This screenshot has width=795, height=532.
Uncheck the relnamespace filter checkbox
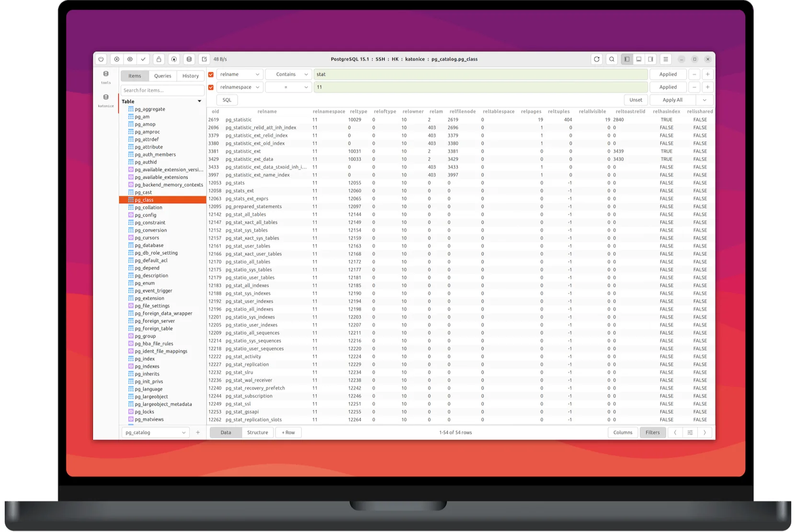click(x=211, y=88)
